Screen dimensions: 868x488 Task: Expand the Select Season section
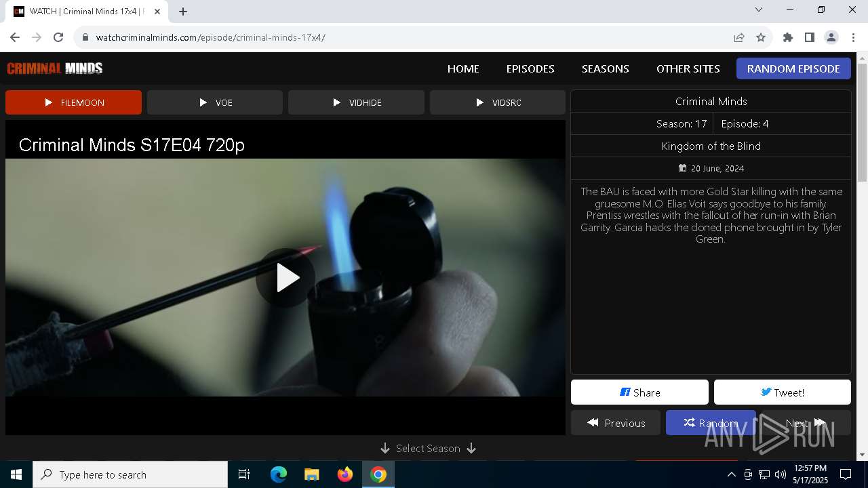(428, 449)
